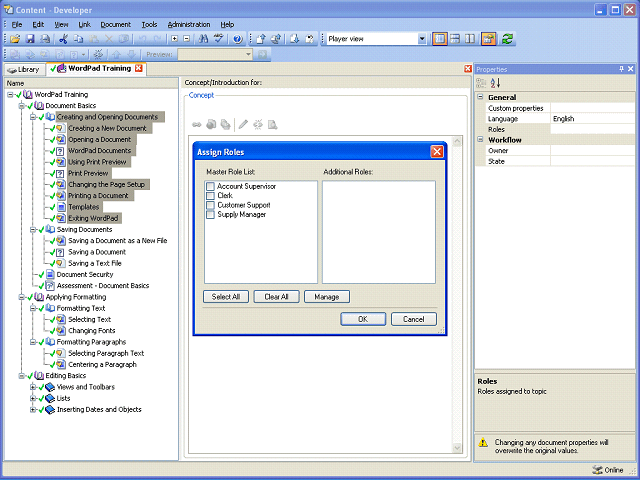
Task: Click the green Refresh arrows icon
Action: pyautogui.click(x=507, y=39)
